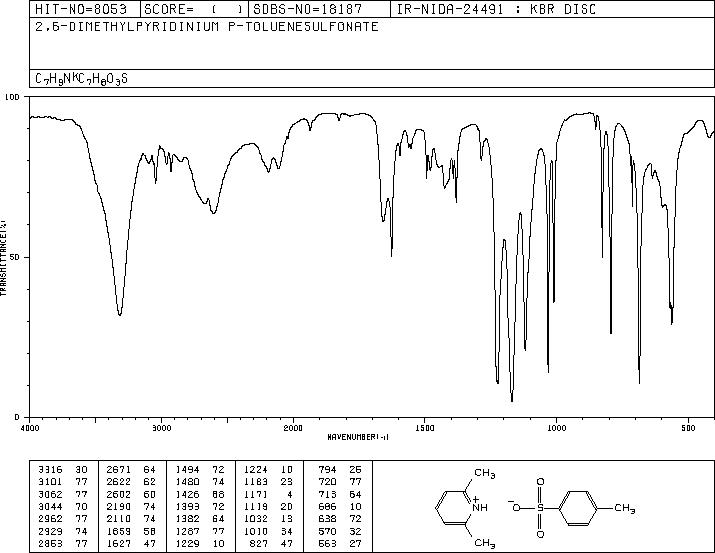Click the transmittance value 30 beside 3316

(x=81, y=470)
